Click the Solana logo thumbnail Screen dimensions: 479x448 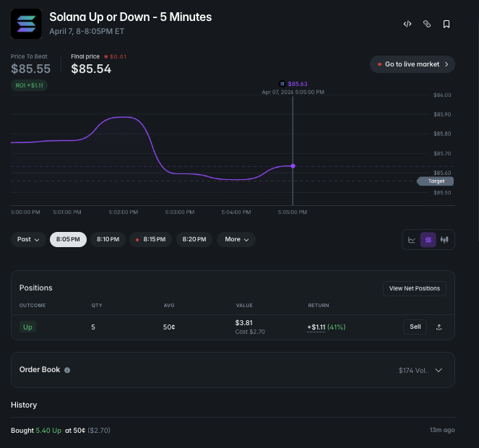[26, 24]
